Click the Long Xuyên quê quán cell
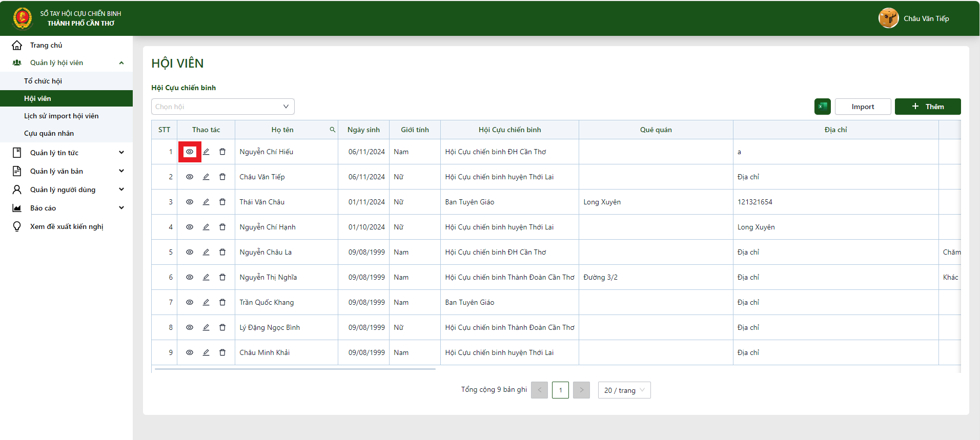The width and height of the screenshot is (980, 440). pyautogui.click(x=656, y=202)
